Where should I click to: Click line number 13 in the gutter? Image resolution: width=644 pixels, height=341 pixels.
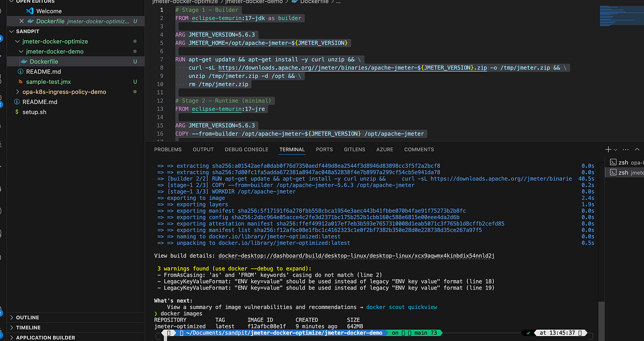160,109
